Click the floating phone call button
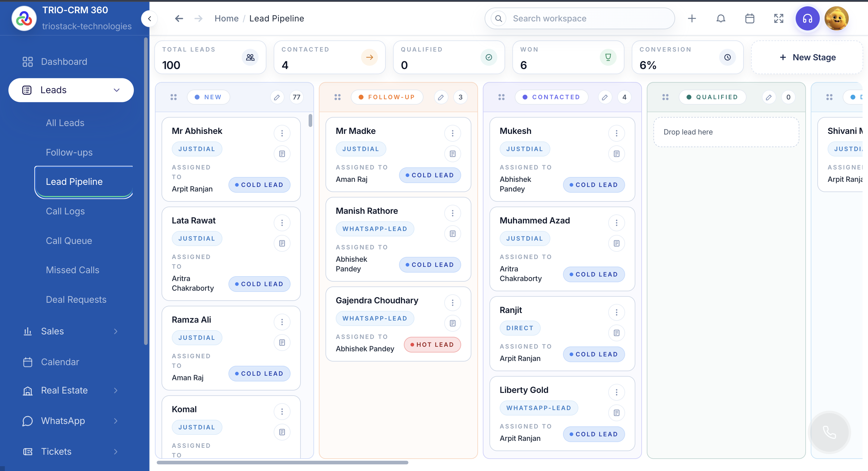The image size is (868, 471). pos(829,432)
